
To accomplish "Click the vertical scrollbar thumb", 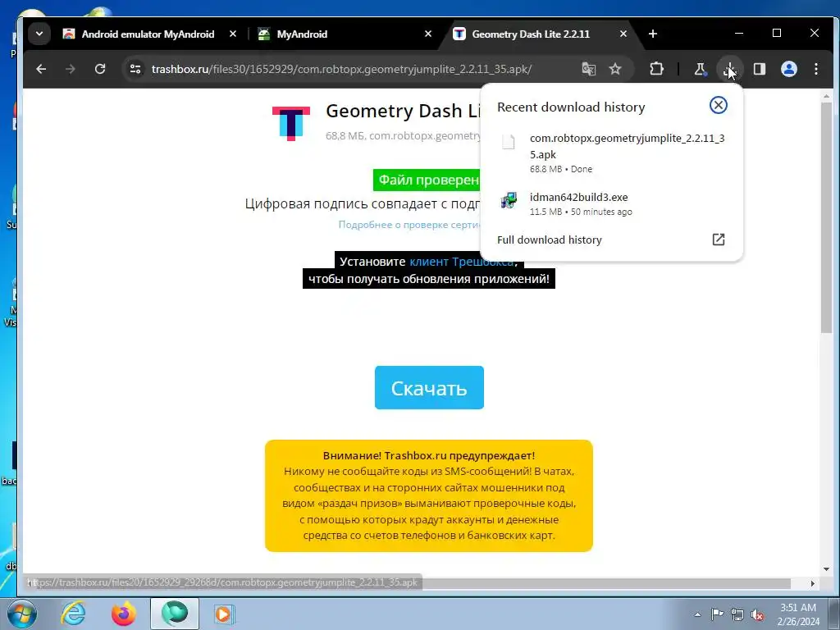I will (x=826, y=217).
